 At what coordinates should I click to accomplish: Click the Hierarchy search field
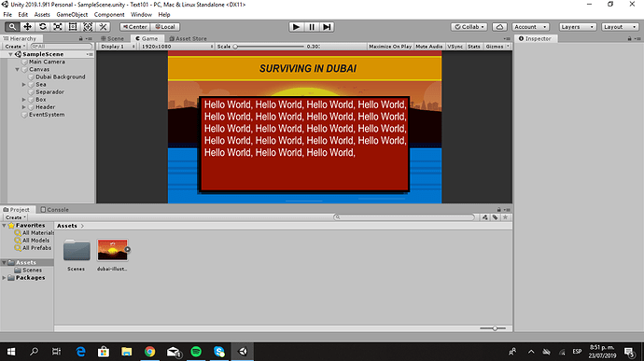[x=62, y=47]
